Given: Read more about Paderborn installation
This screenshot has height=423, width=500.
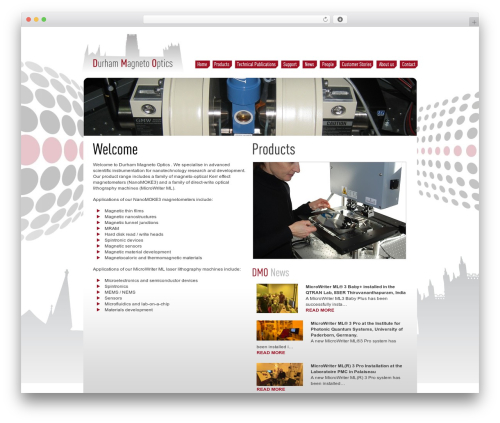Looking at the screenshot, I should point(271,352).
